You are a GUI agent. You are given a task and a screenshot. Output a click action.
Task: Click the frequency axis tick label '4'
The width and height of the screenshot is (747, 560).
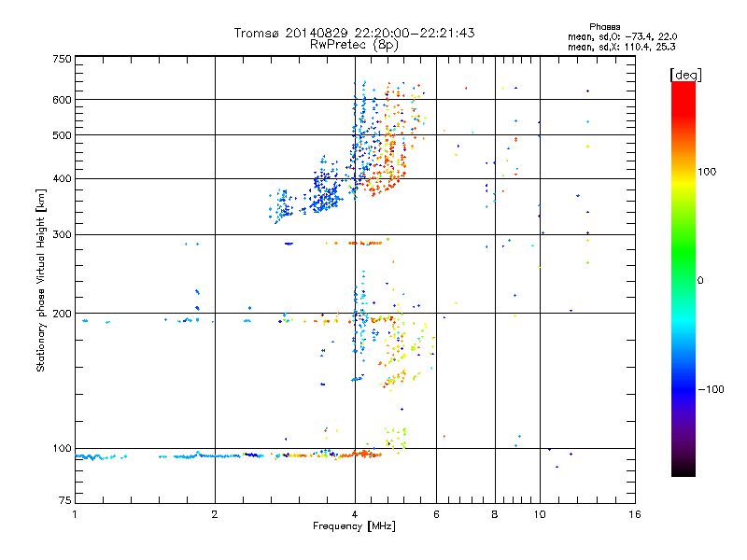click(x=355, y=514)
